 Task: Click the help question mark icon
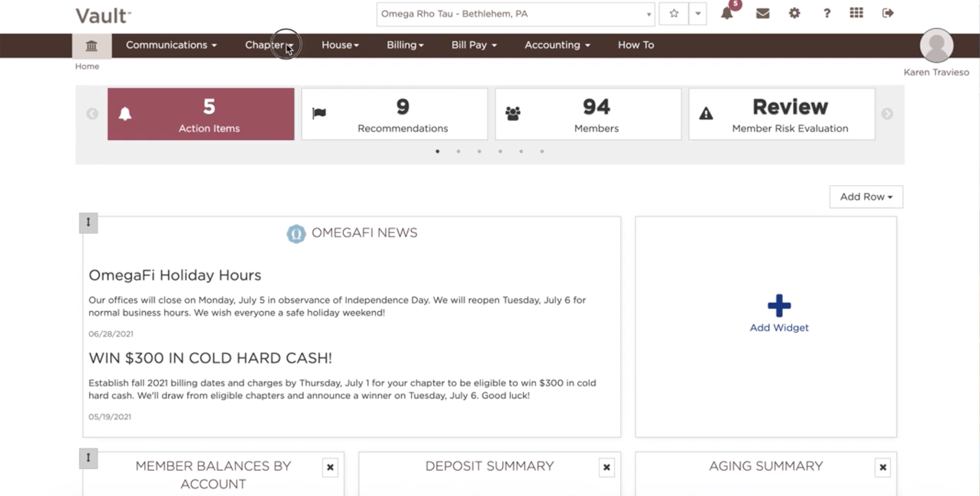pos(827,14)
